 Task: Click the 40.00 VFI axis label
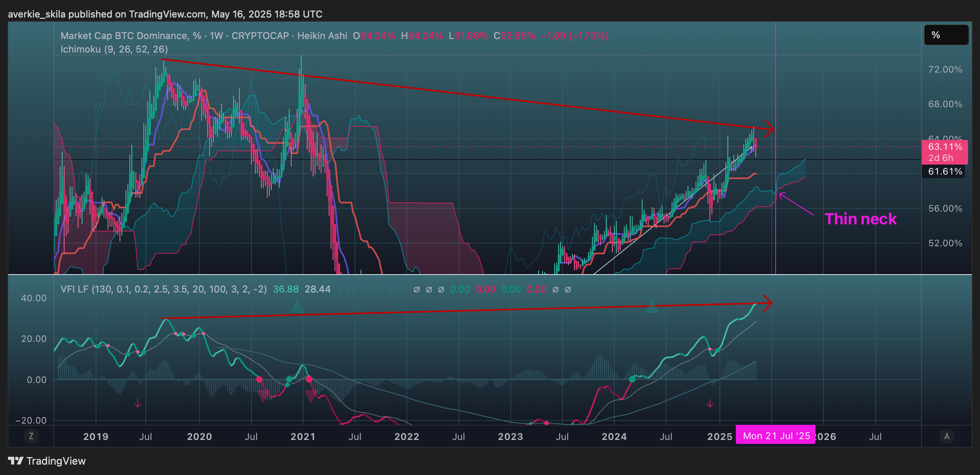(33, 298)
